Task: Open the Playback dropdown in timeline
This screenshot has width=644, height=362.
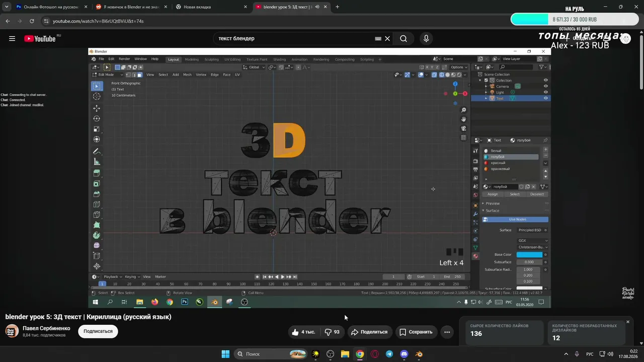Action: click(x=112, y=277)
